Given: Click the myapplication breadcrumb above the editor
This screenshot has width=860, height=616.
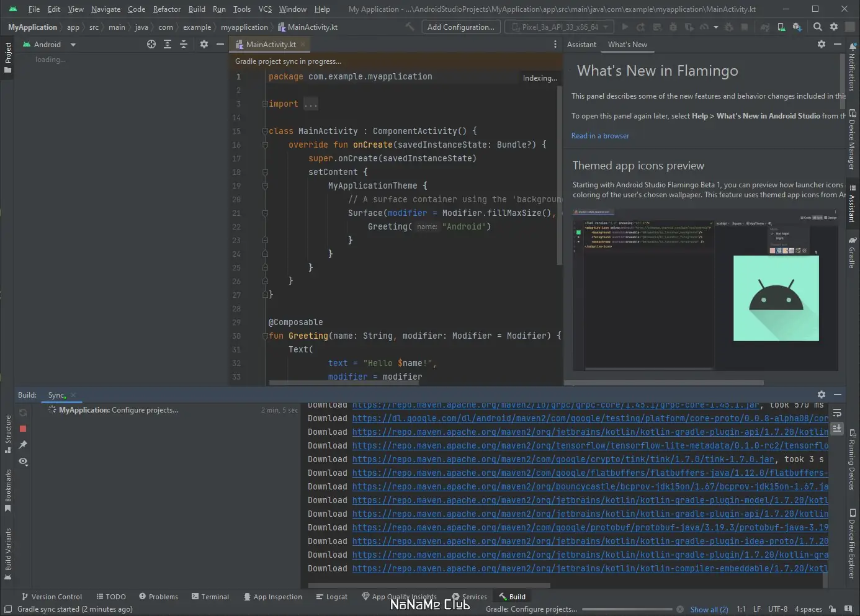Looking at the screenshot, I should (x=244, y=27).
